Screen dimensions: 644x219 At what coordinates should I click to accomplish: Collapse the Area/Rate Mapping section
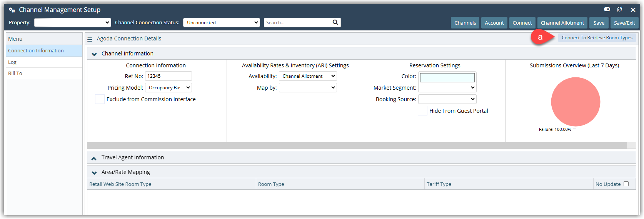(x=94, y=172)
